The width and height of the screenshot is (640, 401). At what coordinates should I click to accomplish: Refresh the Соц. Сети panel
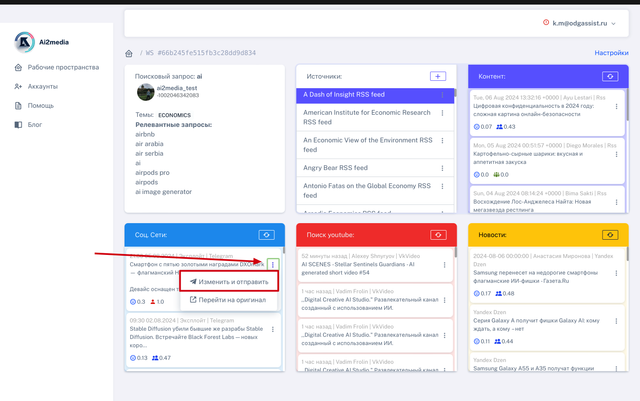coord(266,234)
